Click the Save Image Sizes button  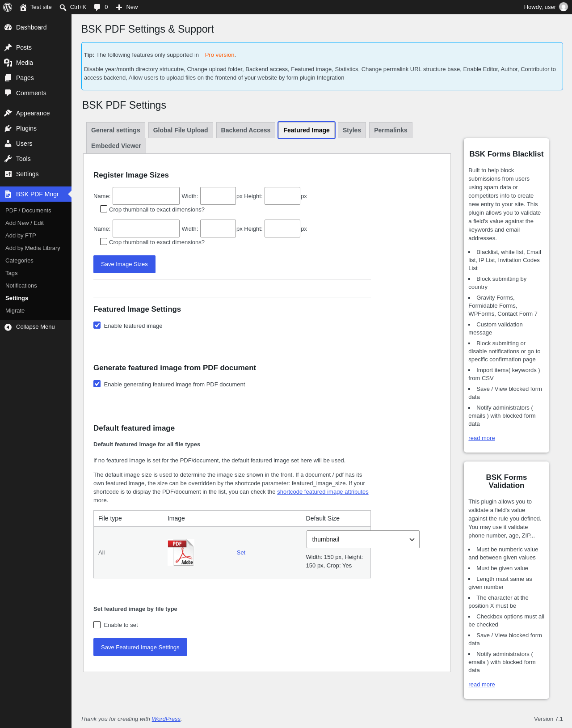click(x=124, y=264)
